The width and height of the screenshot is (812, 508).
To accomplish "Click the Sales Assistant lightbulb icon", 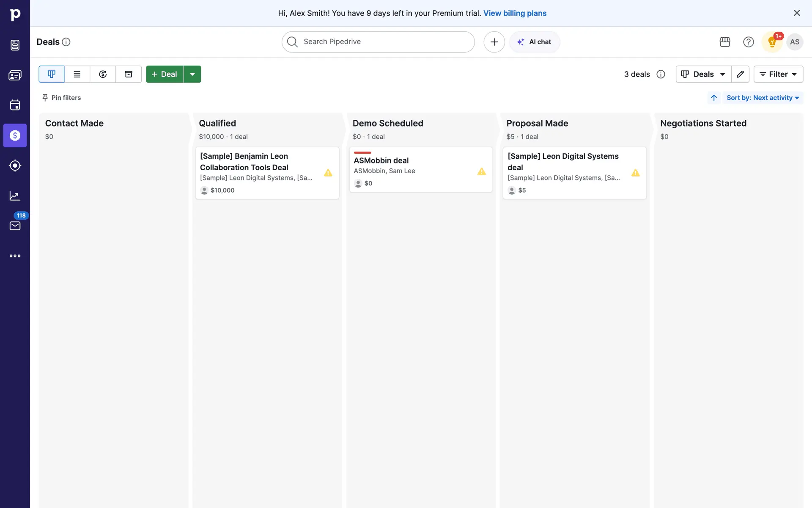I will click(772, 42).
